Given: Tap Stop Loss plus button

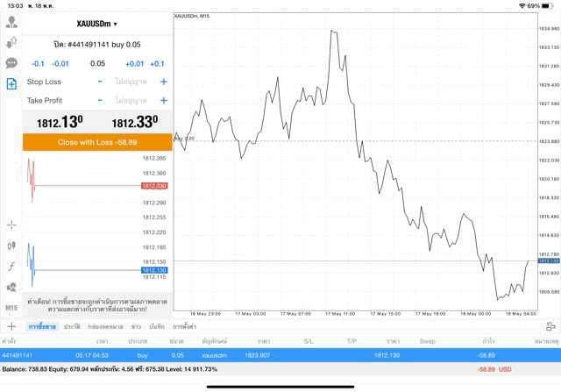Looking at the screenshot, I should click(x=164, y=82).
